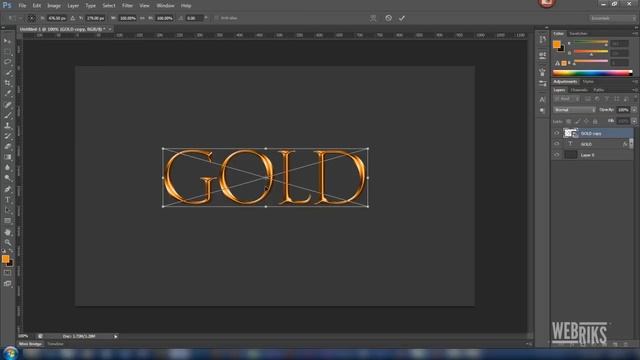Switch to the Styles tab
This screenshot has height=360, width=640.
588,82
